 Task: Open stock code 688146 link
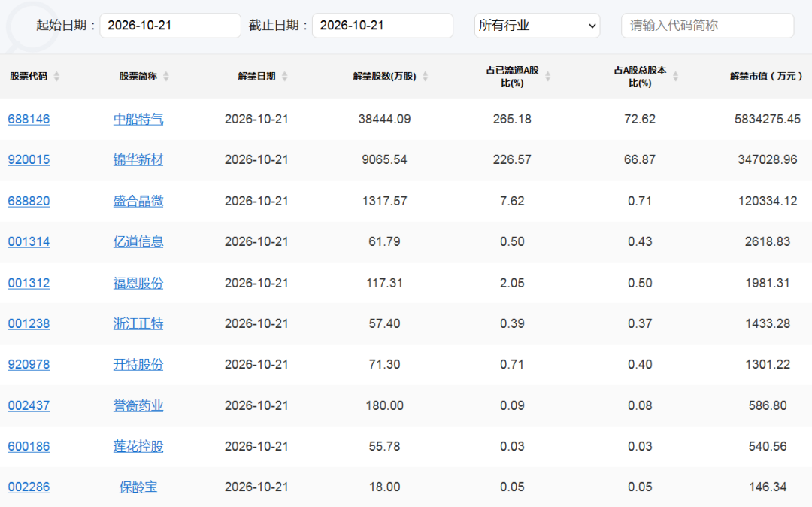click(x=29, y=119)
